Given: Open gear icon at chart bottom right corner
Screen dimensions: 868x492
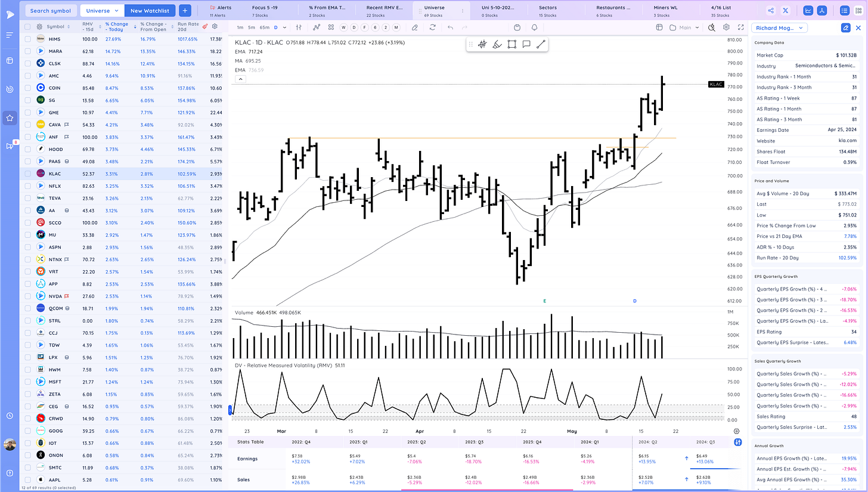Looking at the screenshot, I should tap(737, 431).
